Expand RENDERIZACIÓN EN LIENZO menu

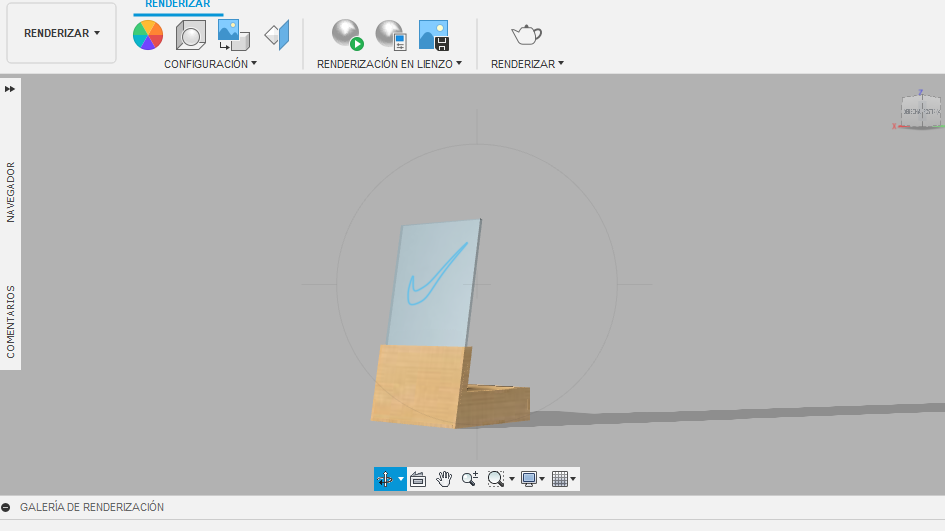point(389,64)
